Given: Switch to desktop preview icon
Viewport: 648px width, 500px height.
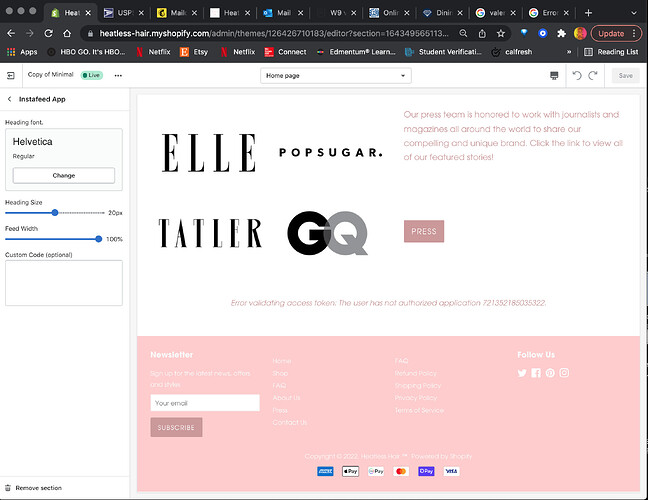Looking at the screenshot, I should point(554,75).
